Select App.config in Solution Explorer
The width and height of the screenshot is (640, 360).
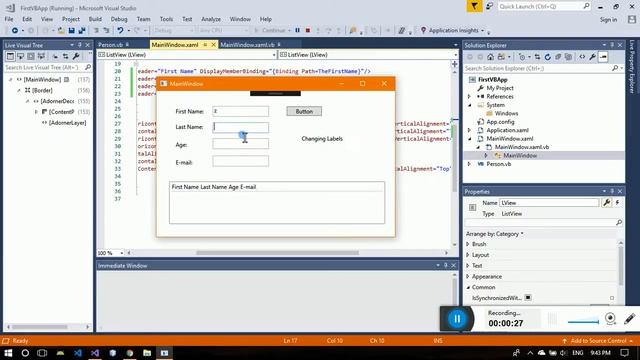(500, 122)
